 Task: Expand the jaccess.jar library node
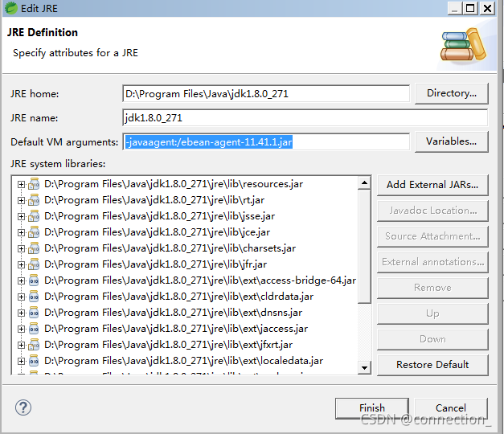point(21,330)
